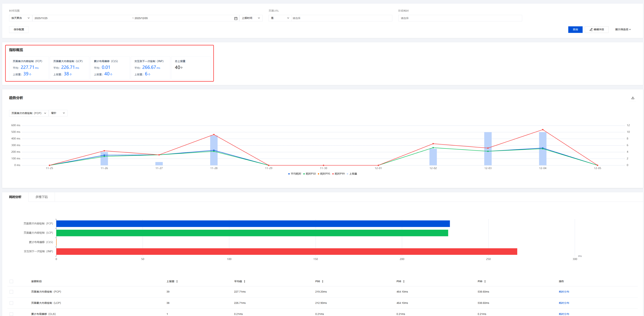Screen dimensions: 644x316
Task: Switch to the 多维下钻 tab
Action: coord(42,197)
